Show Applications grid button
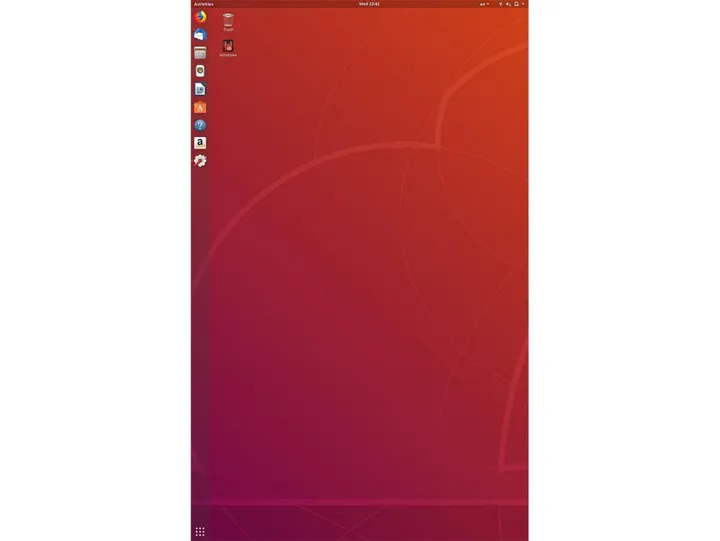 click(200, 532)
